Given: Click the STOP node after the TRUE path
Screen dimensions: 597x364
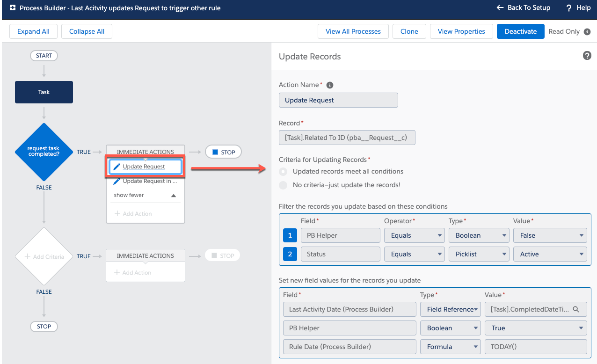Looking at the screenshot, I should pyautogui.click(x=223, y=152).
